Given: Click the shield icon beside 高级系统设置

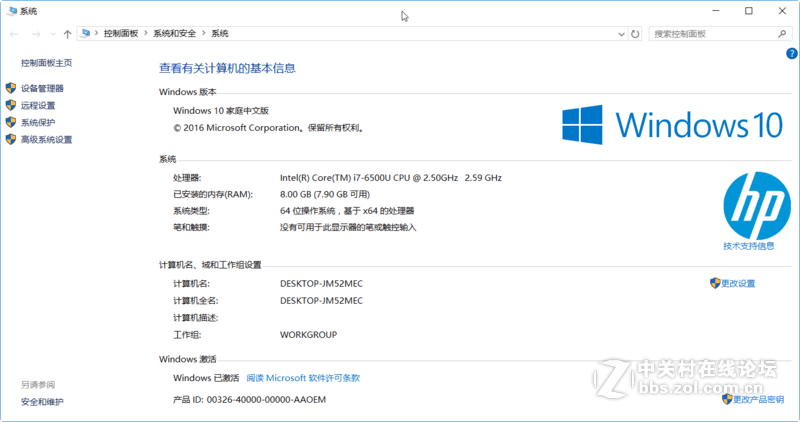Looking at the screenshot, I should point(11,139).
